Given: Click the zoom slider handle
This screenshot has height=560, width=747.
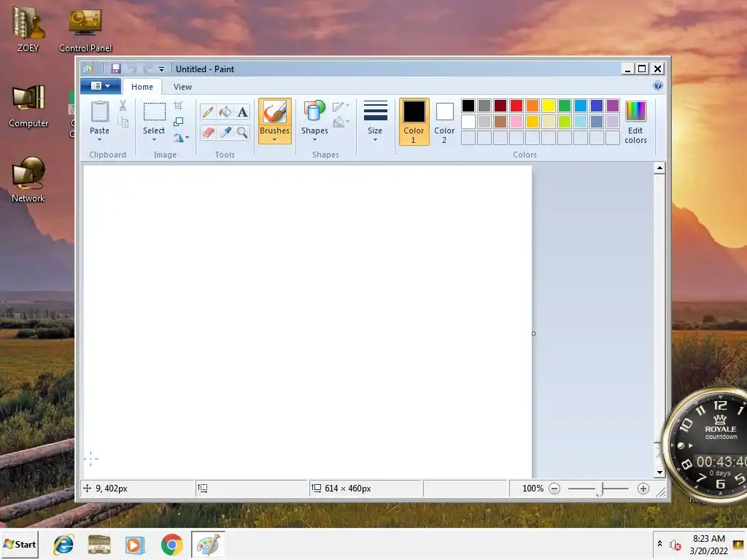Looking at the screenshot, I should (x=601, y=489).
